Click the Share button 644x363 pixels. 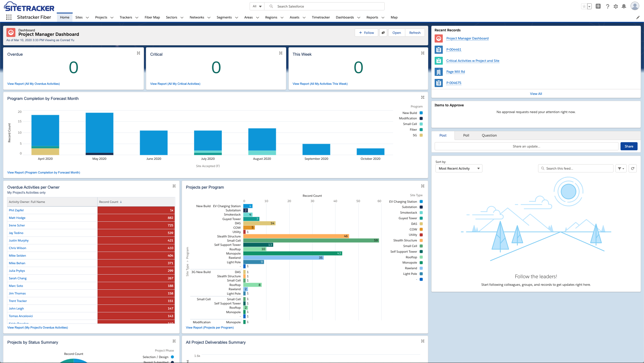click(629, 146)
